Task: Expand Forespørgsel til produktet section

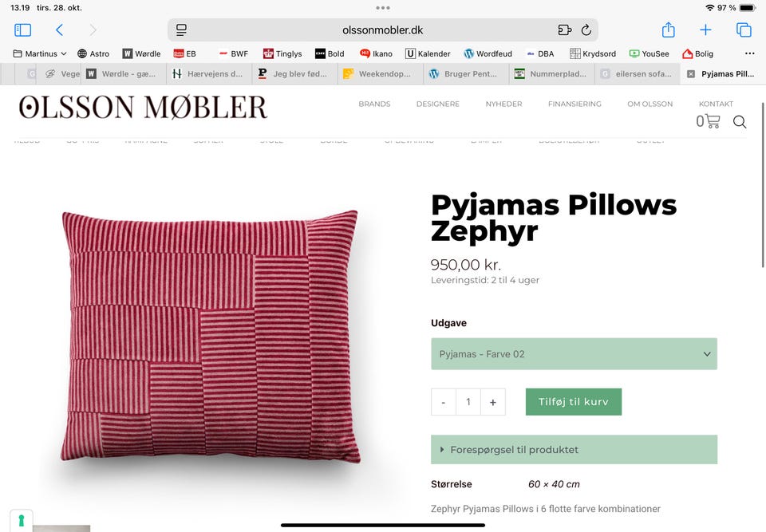Action: [x=574, y=449]
